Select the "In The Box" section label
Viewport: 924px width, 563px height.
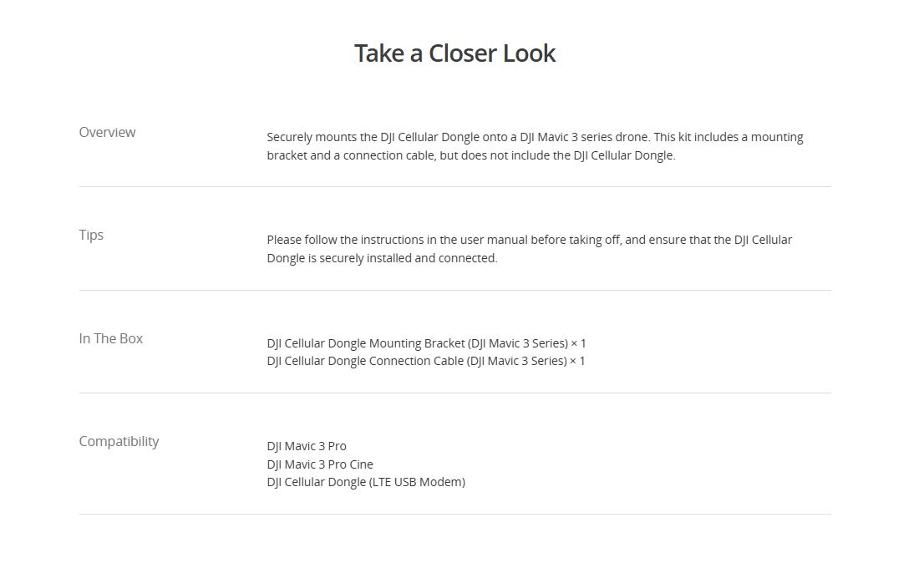[110, 338]
